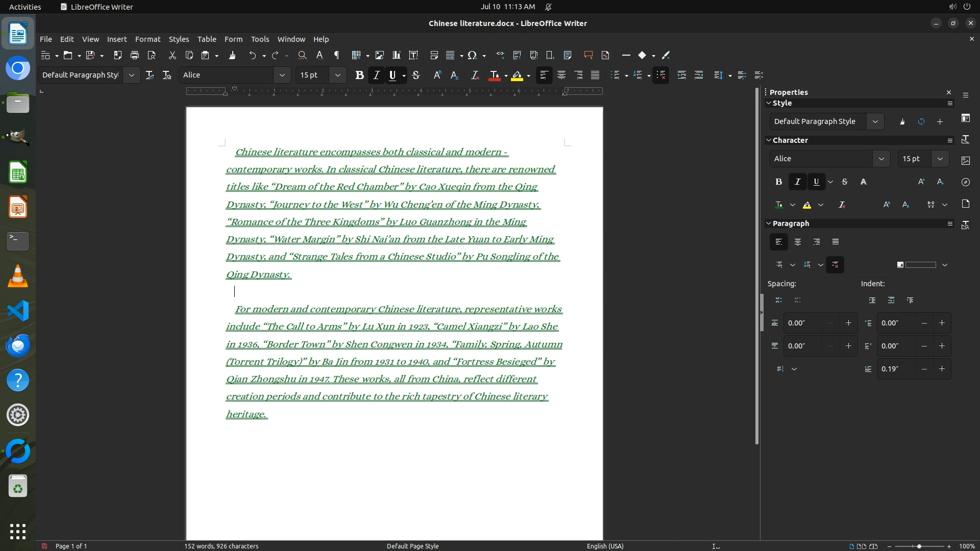This screenshot has height=551, width=980.
Task: Click the zoom slider handle in status bar
Action: click(919, 546)
